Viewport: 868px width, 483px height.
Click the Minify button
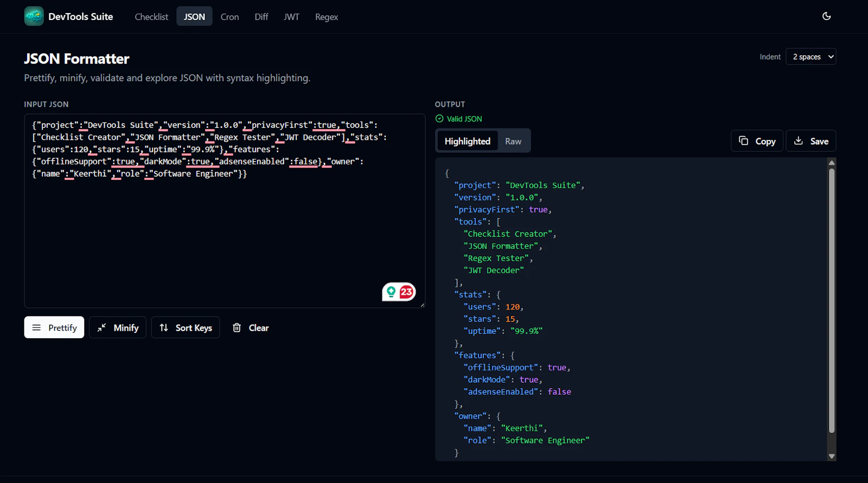coord(118,327)
